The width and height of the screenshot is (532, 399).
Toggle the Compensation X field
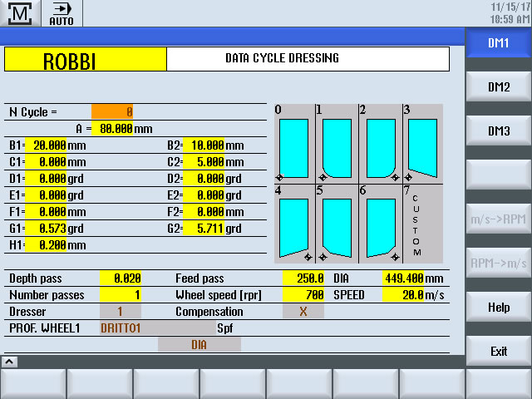coord(303,312)
